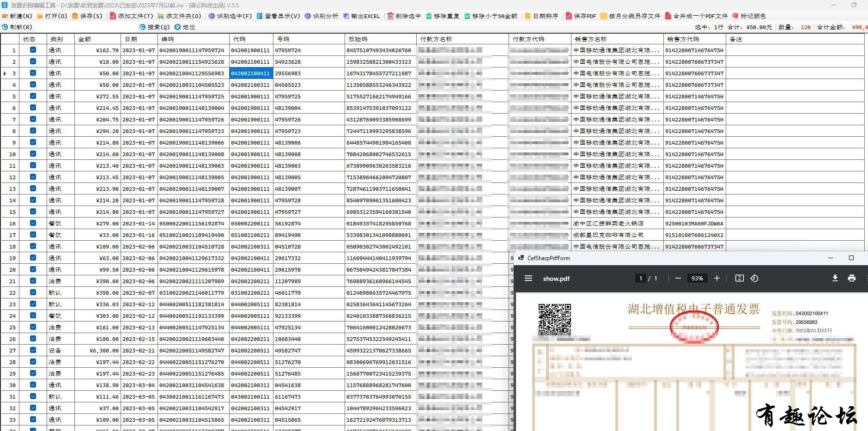The width and height of the screenshot is (868, 431).
Task: Click the 成都星巴克咖啡有限公司 seller cell
Action: point(617,235)
